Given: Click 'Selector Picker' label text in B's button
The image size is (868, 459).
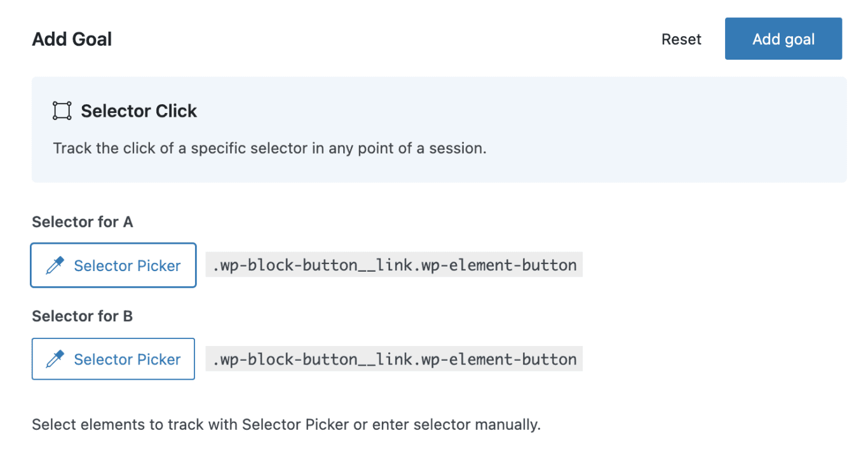Looking at the screenshot, I should point(127,359).
